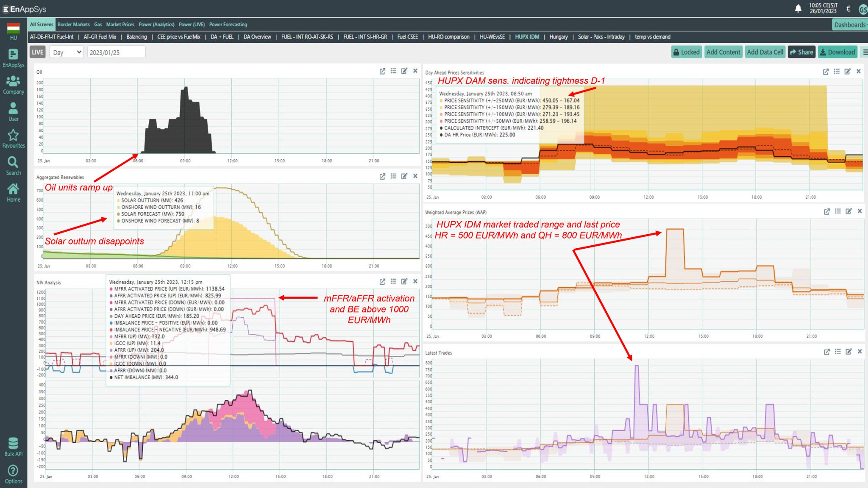Open Solar - Paks - Intraday screen
The image size is (868, 488).
(x=601, y=37)
